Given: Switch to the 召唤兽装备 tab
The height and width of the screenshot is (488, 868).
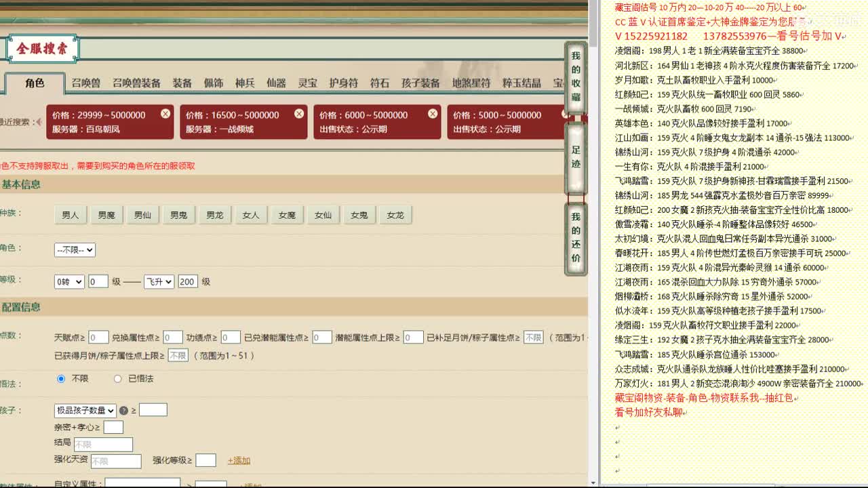Looking at the screenshot, I should [136, 83].
